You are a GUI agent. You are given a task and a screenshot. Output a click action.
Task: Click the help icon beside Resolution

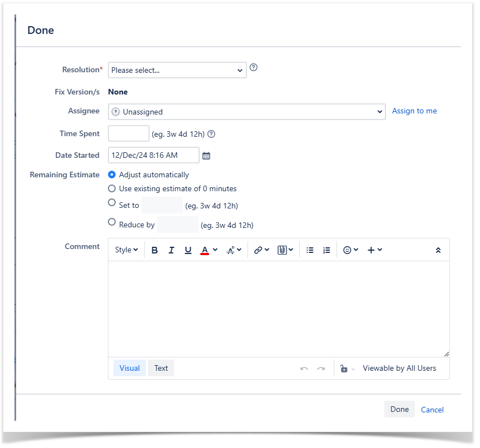[x=254, y=68]
